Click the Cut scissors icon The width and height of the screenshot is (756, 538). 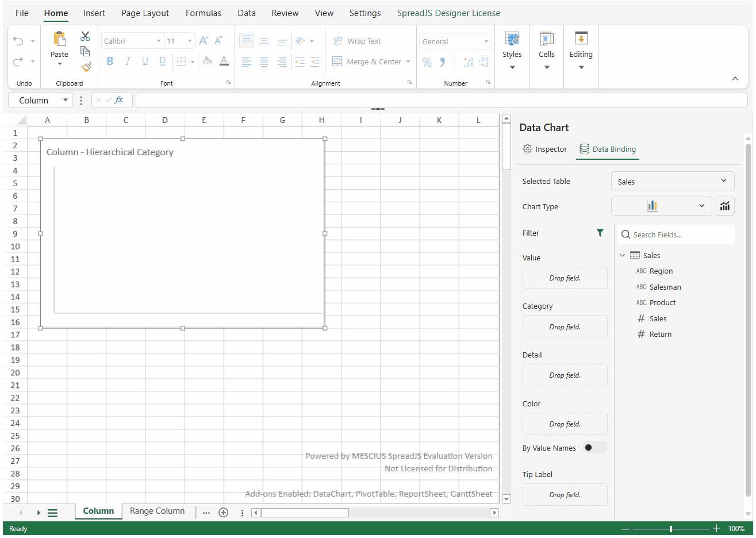pos(85,36)
